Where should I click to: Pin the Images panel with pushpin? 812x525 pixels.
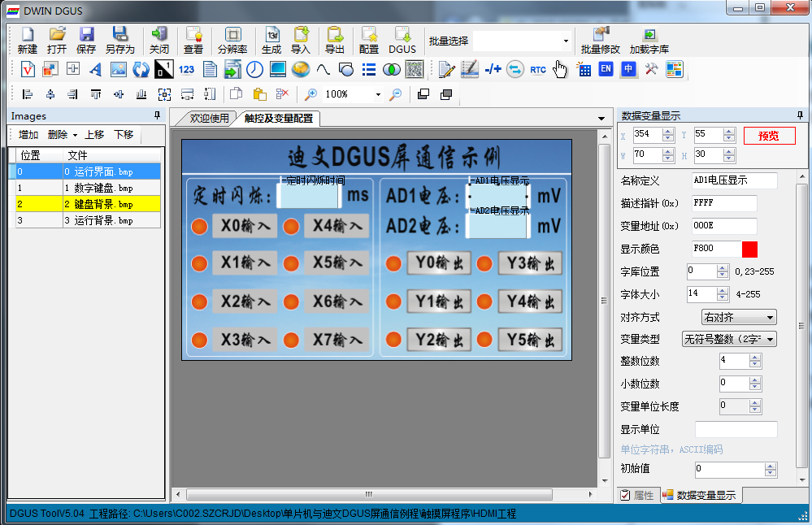click(x=157, y=115)
